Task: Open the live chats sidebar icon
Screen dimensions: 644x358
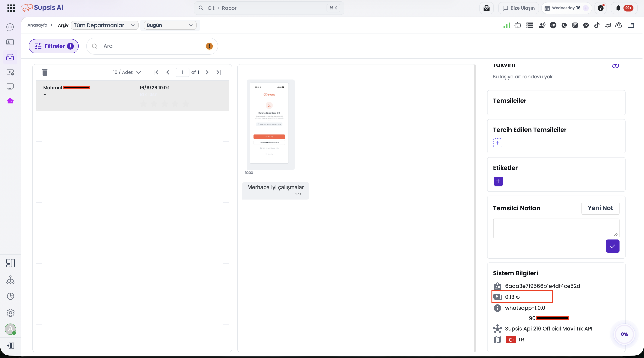Action: [x=10, y=27]
